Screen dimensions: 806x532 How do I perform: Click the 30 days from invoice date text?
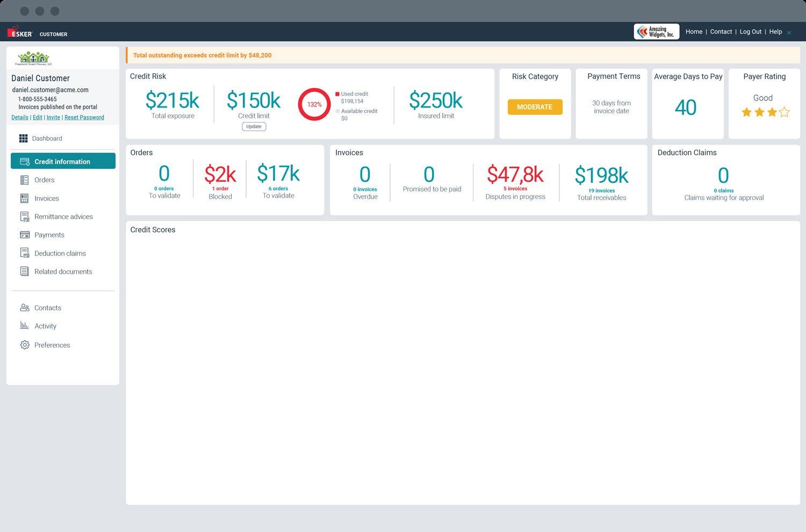(x=611, y=107)
